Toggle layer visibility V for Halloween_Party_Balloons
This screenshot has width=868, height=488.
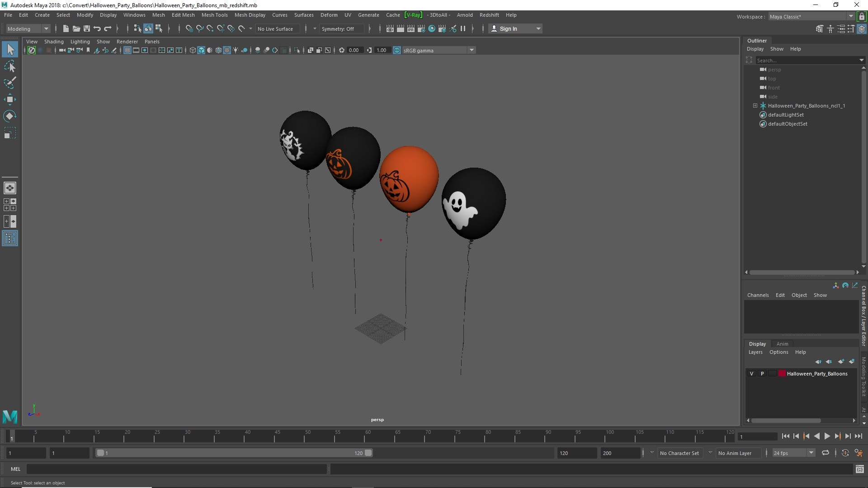click(751, 374)
